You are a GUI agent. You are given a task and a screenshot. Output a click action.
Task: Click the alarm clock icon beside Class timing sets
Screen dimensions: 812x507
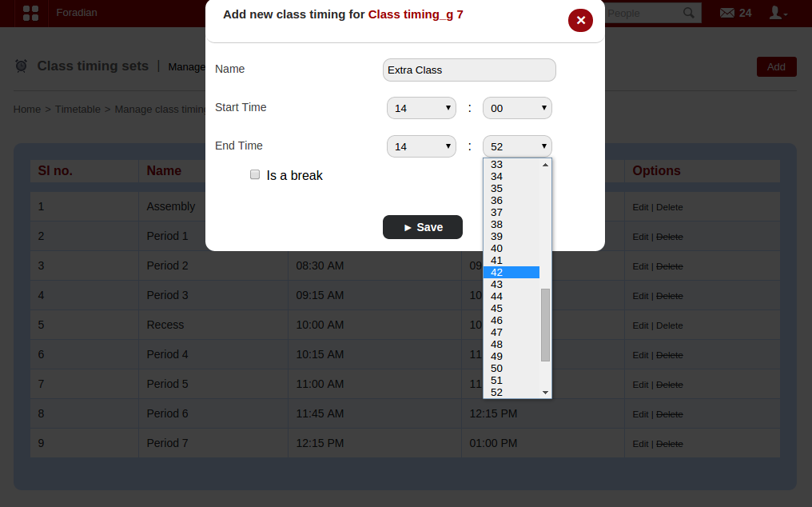tap(22, 66)
